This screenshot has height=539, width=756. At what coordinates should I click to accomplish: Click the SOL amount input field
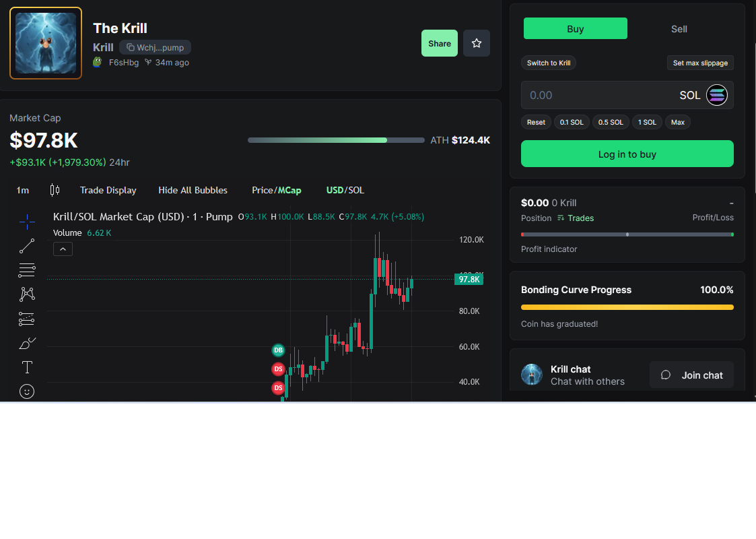(599, 95)
